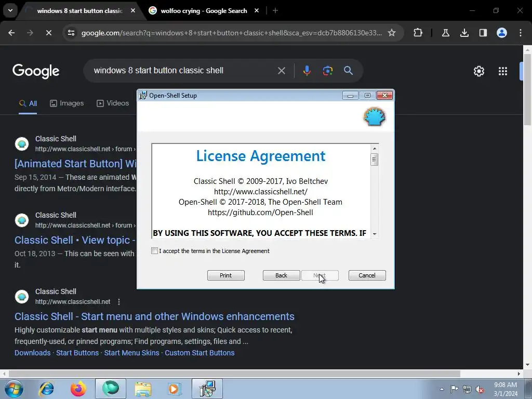Click the disabled Next button in setup
Screen dimensions: 532x399
coord(320,275)
